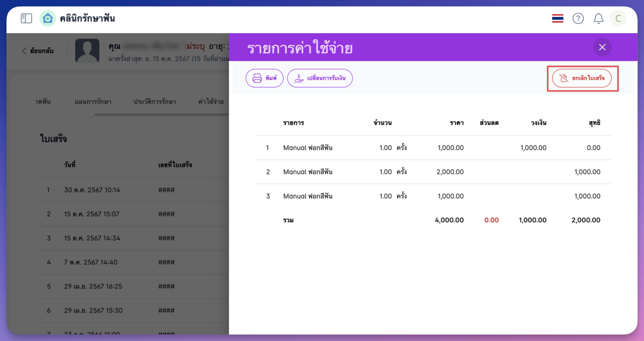Click the เลขที่ใบเสร็จ column header
This screenshot has height=341, width=644.
point(175,165)
